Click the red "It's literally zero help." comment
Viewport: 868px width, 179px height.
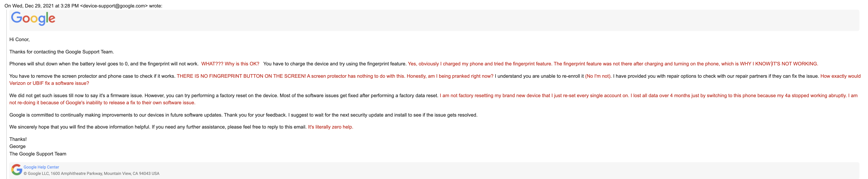(330, 127)
